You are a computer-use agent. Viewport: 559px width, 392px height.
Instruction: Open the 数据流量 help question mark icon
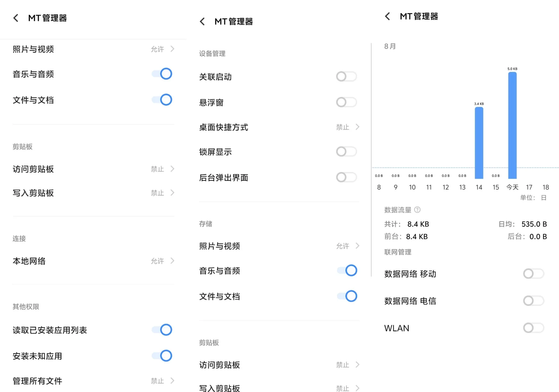tap(417, 209)
